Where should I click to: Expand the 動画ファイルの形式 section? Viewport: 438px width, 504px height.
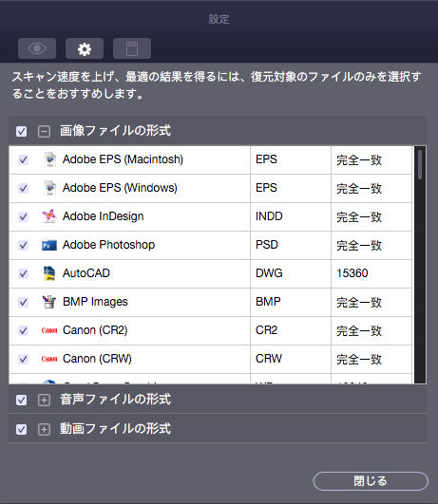coord(44,429)
